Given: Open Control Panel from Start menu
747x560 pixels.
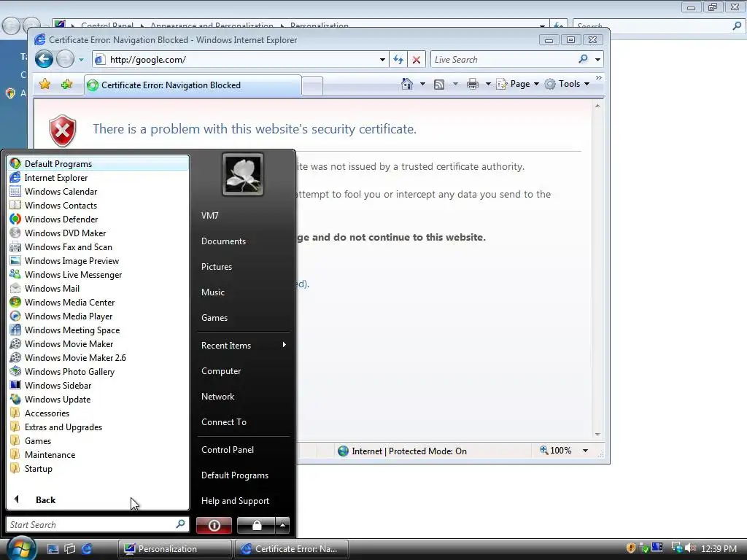Looking at the screenshot, I should coord(228,449).
